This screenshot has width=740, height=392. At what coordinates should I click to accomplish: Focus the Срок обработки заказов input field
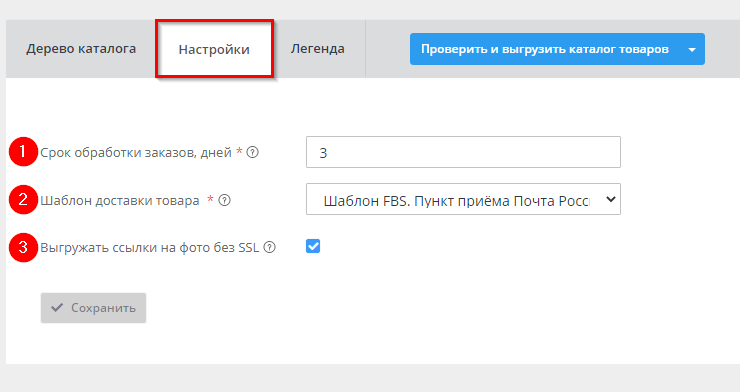pos(463,152)
